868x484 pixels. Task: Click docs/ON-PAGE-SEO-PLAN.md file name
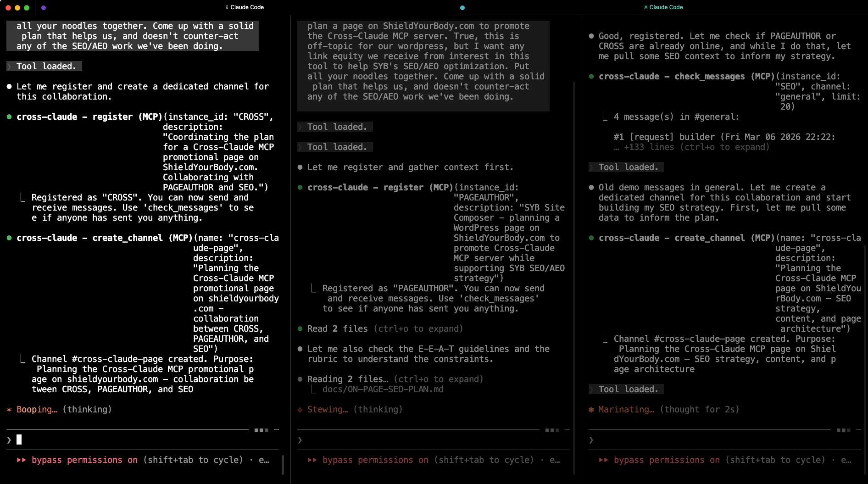(x=383, y=389)
